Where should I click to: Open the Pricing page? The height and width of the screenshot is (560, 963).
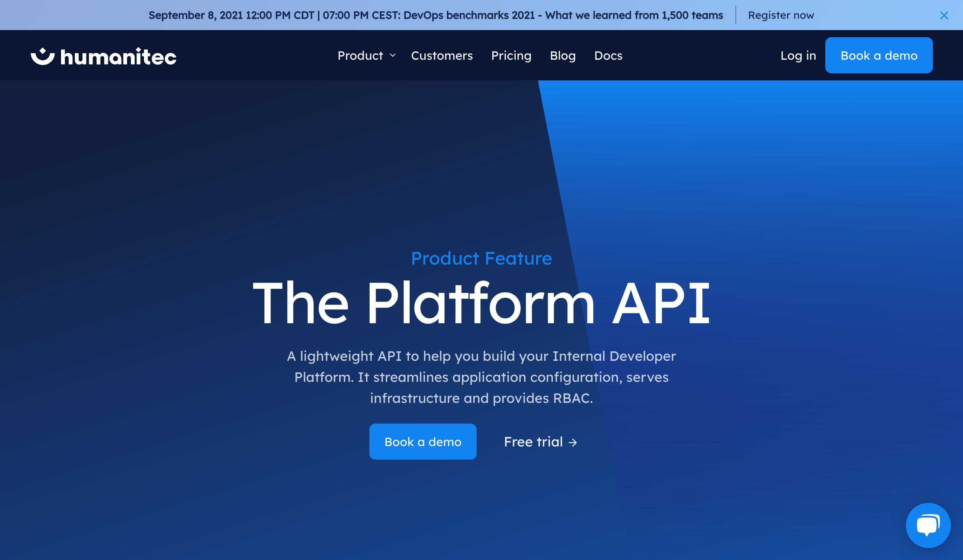(x=511, y=56)
